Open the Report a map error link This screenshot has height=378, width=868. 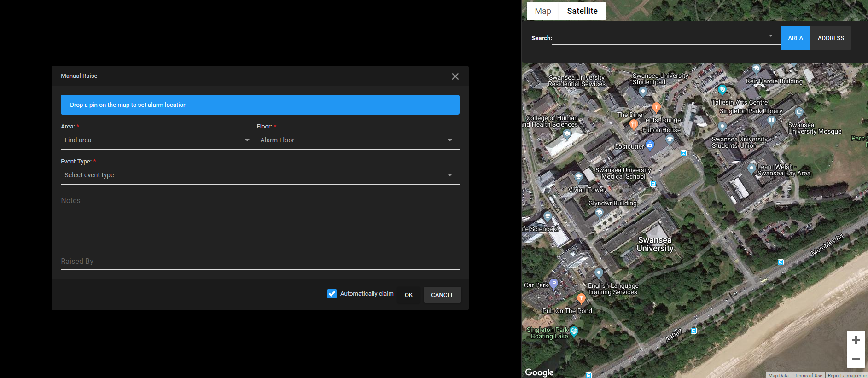click(847, 375)
